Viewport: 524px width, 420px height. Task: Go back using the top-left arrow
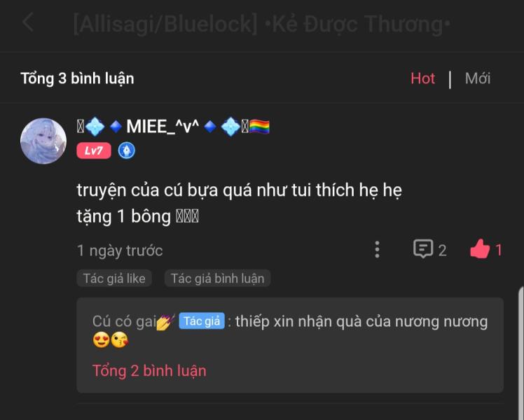(x=28, y=22)
